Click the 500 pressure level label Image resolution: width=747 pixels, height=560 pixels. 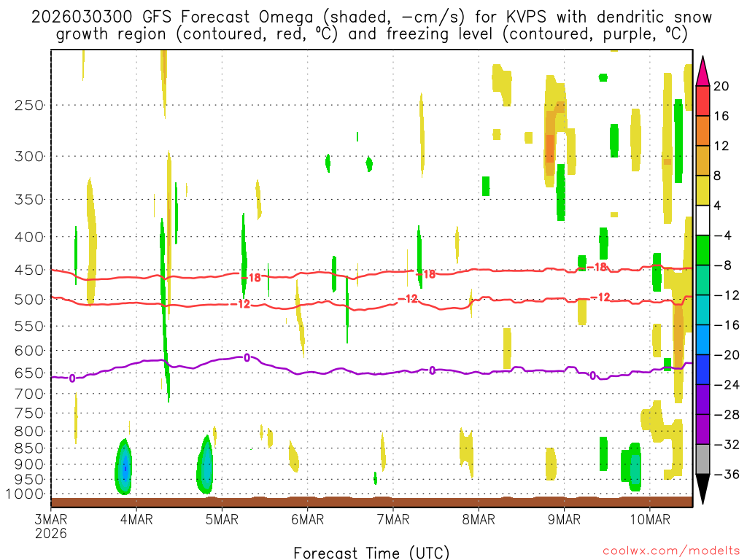click(29, 300)
